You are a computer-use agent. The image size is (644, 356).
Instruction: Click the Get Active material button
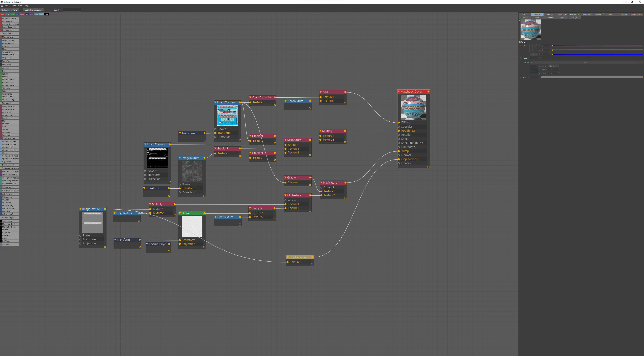pos(10,10)
